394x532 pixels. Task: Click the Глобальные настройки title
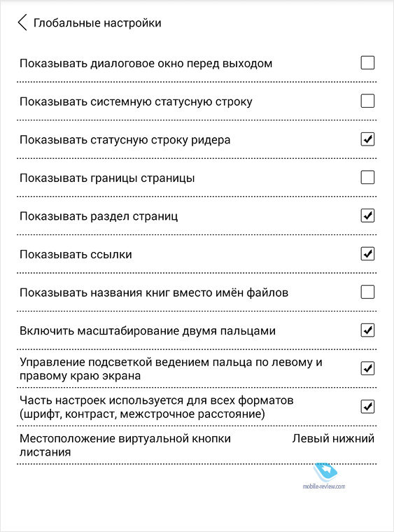click(x=97, y=23)
